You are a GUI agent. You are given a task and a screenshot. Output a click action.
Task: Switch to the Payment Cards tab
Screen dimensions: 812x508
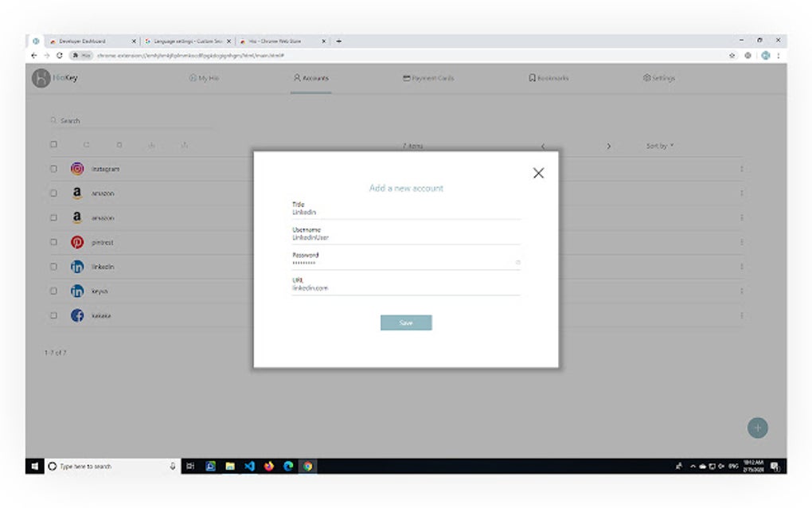[428, 78]
